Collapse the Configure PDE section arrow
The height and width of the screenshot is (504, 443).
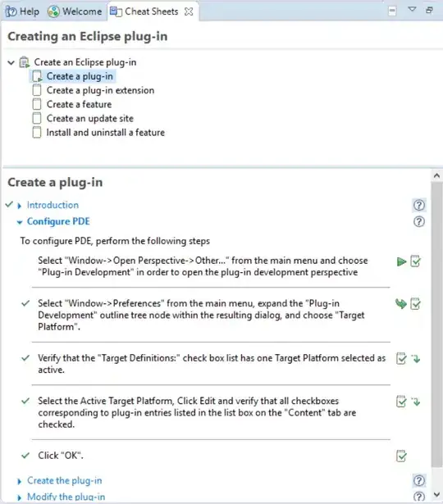20,222
